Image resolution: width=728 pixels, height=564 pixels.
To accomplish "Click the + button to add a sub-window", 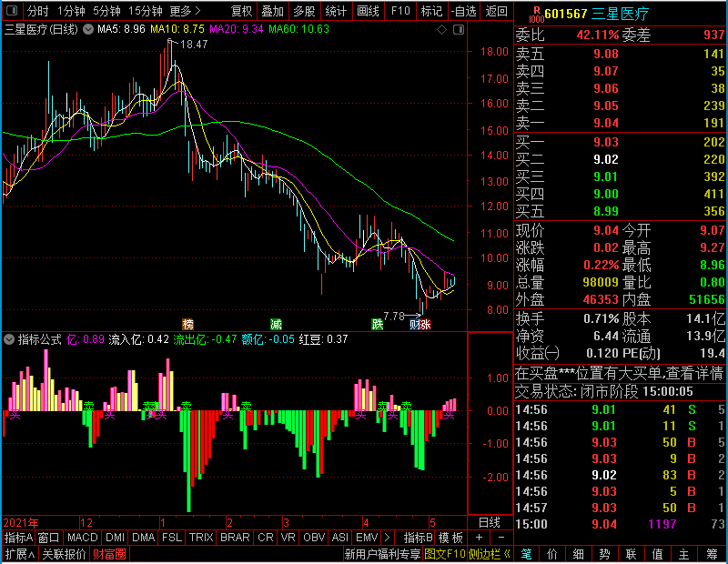I will [480, 538].
